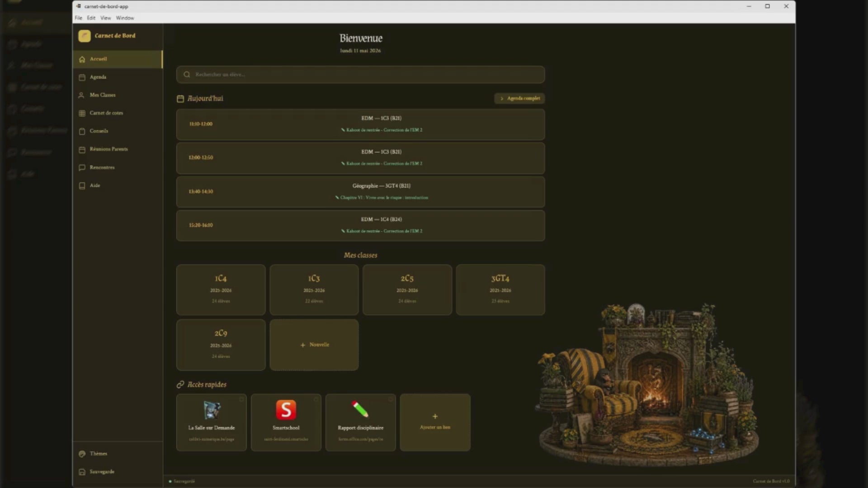Focus the Rechercher un élève search field
868x488 pixels.
pyautogui.click(x=360, y=75)
